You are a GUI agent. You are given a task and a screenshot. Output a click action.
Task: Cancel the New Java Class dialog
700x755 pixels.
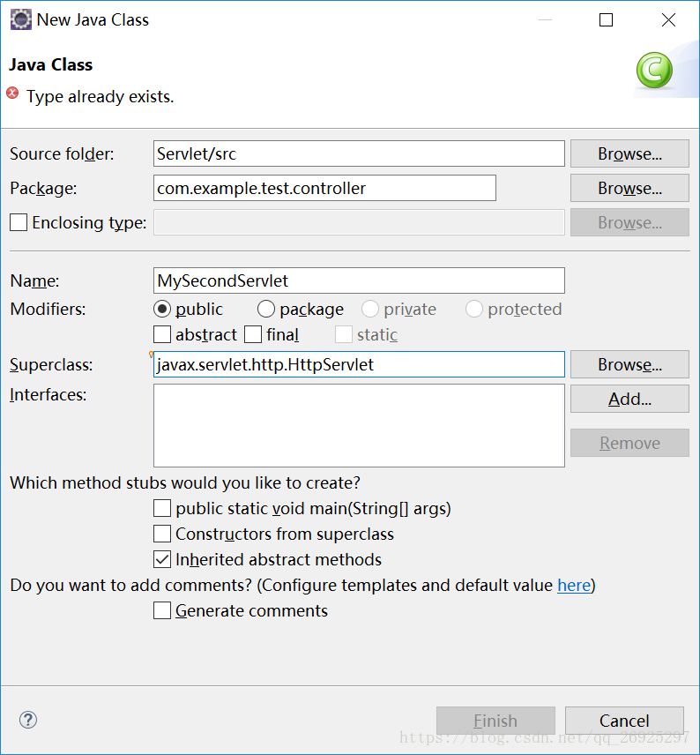click(624, 721)
